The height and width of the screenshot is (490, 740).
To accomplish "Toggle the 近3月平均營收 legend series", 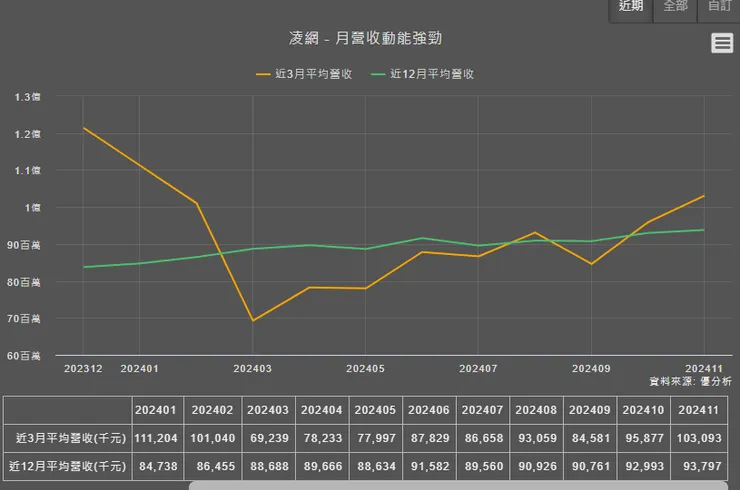I will (304, 74).
